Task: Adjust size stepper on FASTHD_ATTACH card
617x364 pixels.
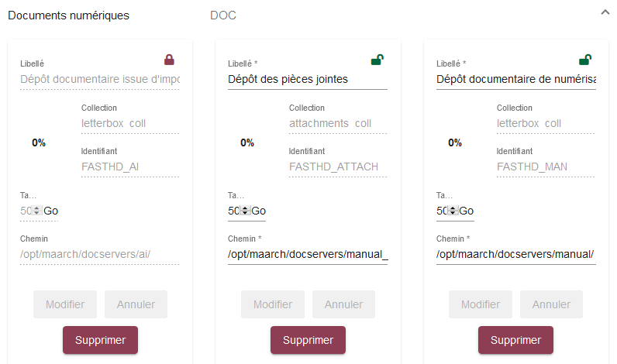Action: pos(246,211)
